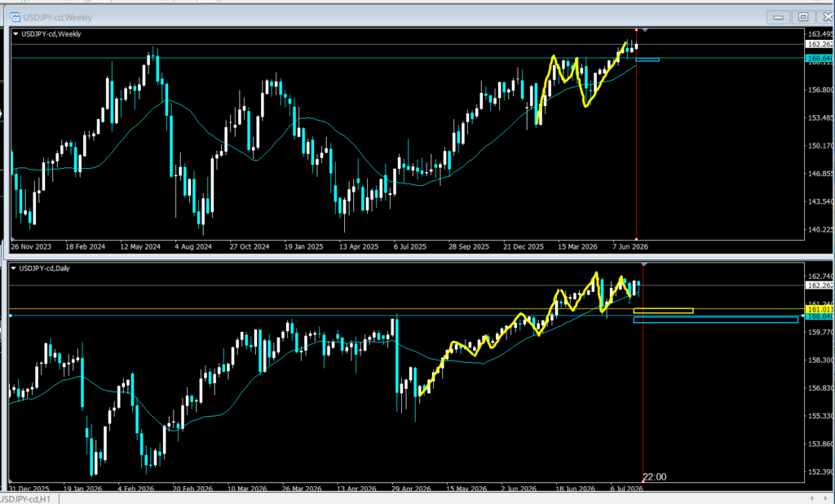Click the 15 Mar 2026 date on the Weekly axis
835x504 pixels.
point(578,246)
